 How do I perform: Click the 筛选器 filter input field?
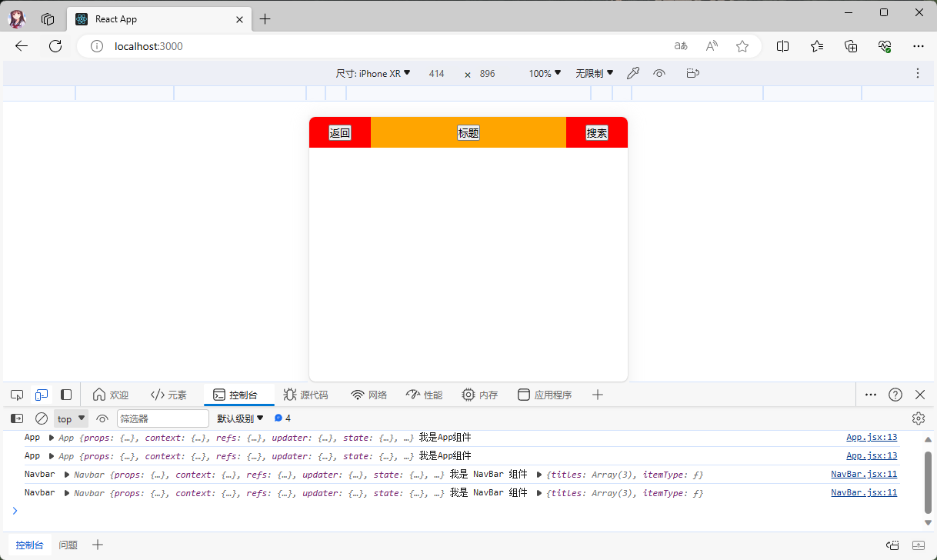[162, 418]
